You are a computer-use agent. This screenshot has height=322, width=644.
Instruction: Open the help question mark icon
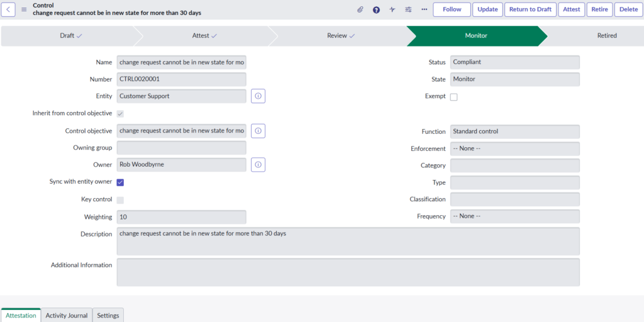point(376,9)
